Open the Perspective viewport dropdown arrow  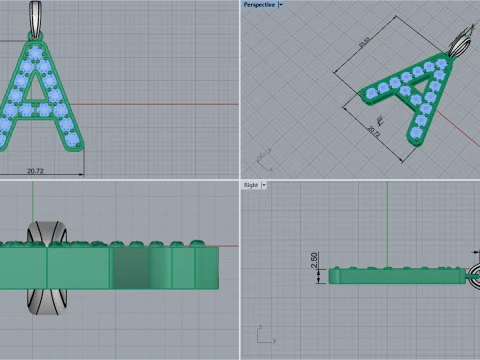(281, 5)
